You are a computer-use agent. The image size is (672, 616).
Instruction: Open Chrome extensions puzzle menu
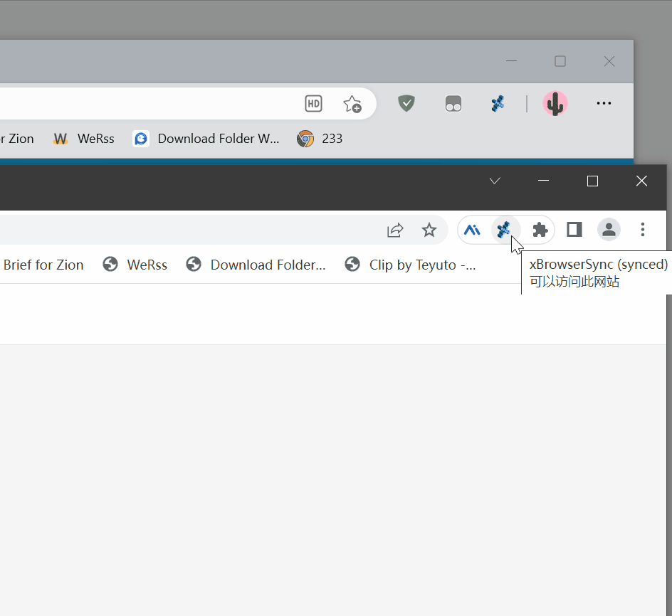540,230
